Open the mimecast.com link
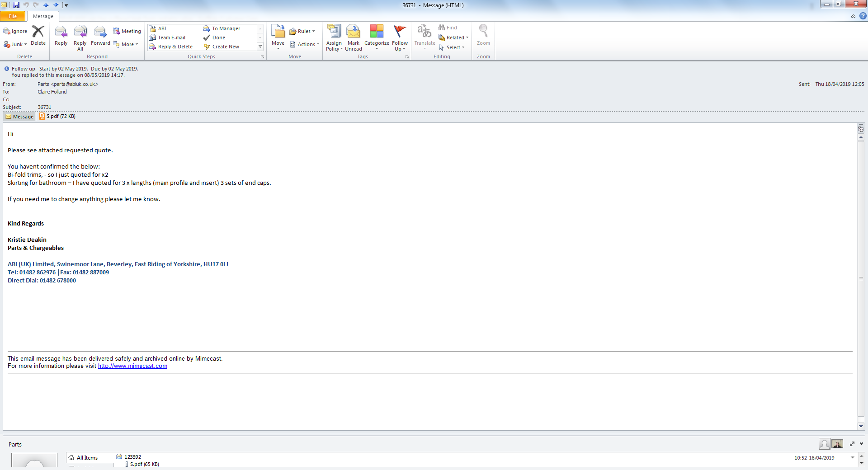The width and height of the screenshot is (868, 470). pos(132,366)
